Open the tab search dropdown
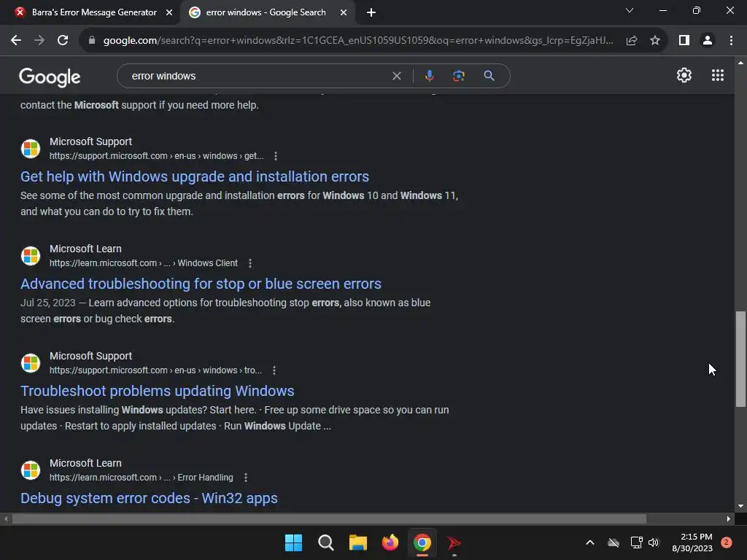The height and width of the screenshot is (560, 747). coord(630,10)
